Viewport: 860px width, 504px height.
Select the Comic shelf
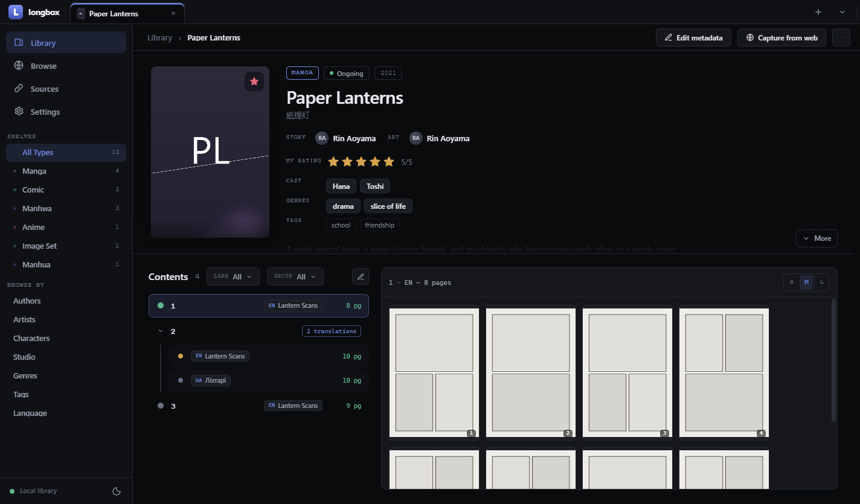tap(66, 190)
